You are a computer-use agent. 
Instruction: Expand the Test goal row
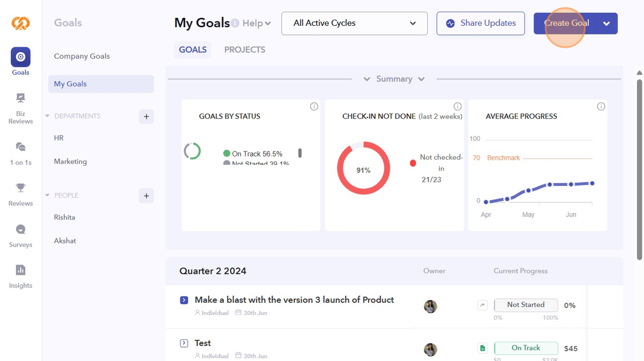pos(184,343)
